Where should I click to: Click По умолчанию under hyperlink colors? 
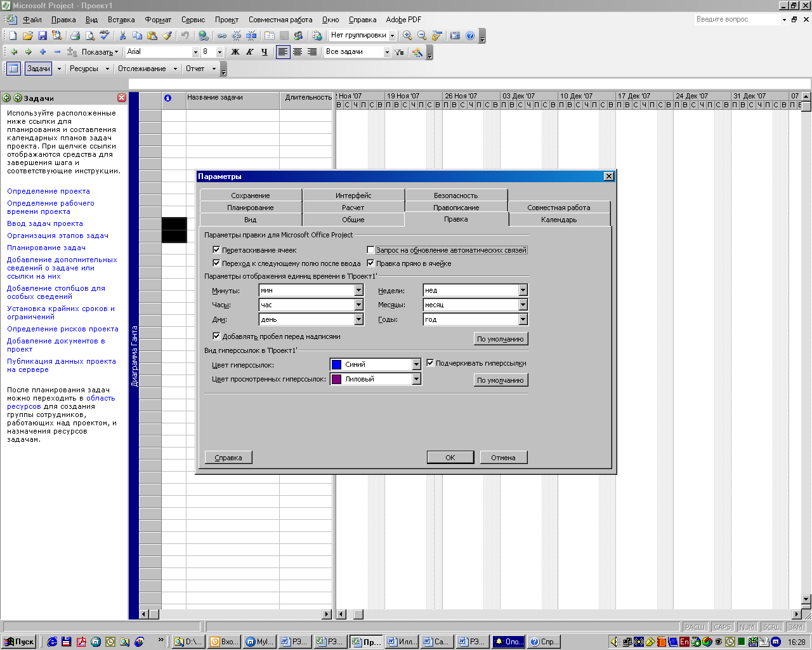501,380
